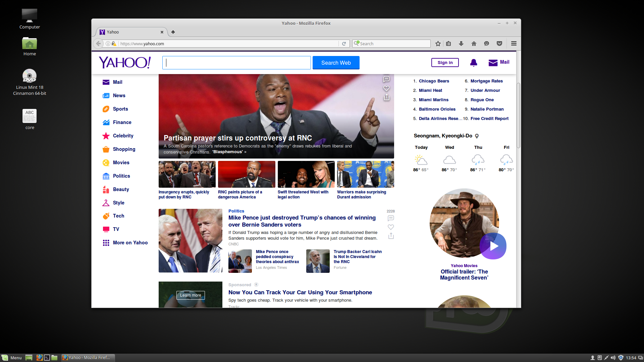Click the URL address bar
Image resolution: width=644 pixels, height=362 pixels.
(x=228, y=44)
